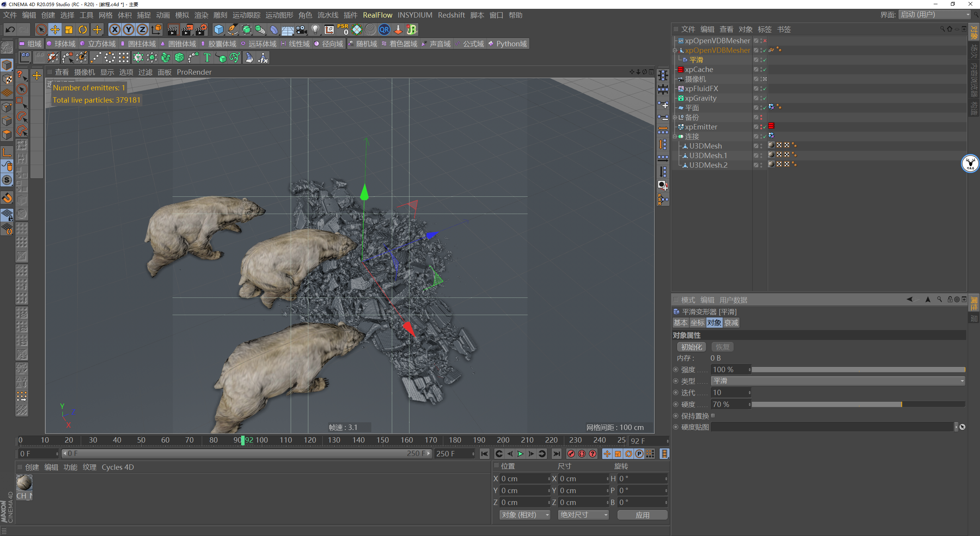Open the Render Settings clapperboard icon
The image size is (980, 536).
point(201,29)
